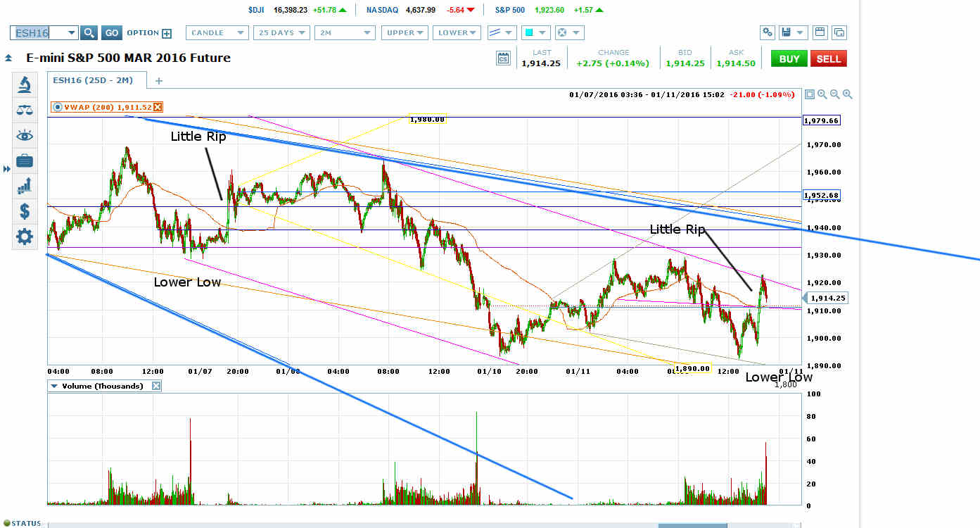Click the S&P 500 index quote
Screen dimensions: 980x528
[x=548, y=10]
